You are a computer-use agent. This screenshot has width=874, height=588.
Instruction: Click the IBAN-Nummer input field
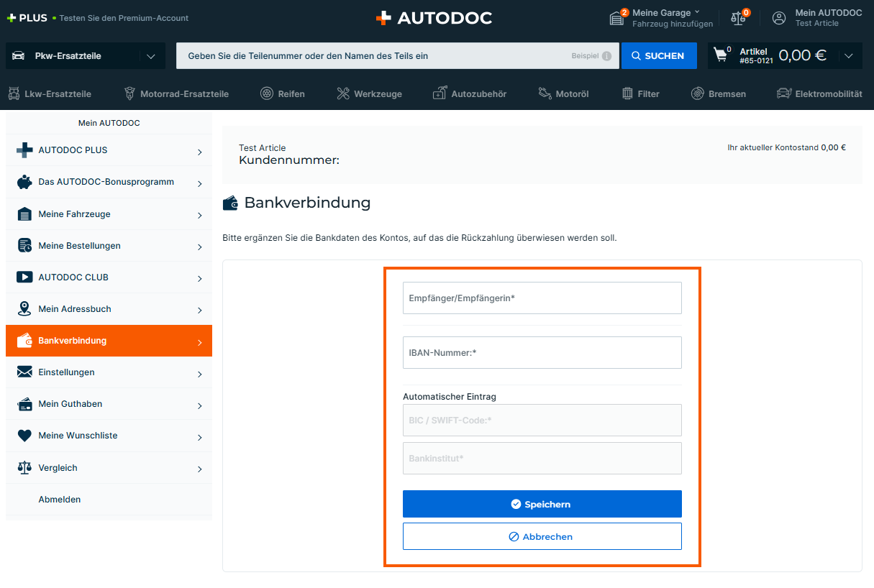coord(542,353)
